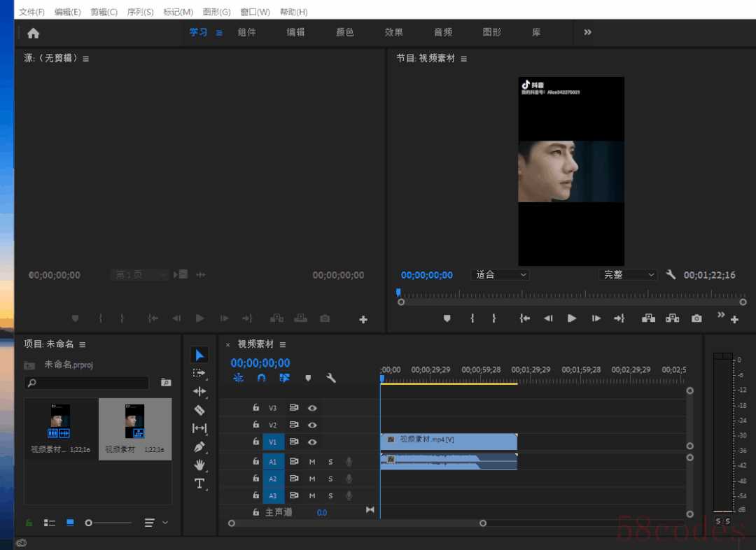Mute audio track A3

point(312,495)
